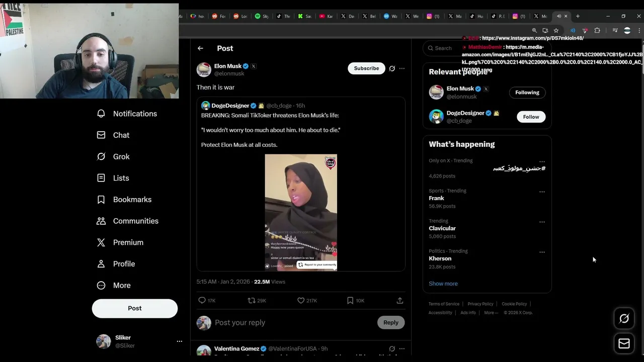Subscribe to Elon Musk
The width and height of the screenshot is (644, 362).
coord(366,68)
